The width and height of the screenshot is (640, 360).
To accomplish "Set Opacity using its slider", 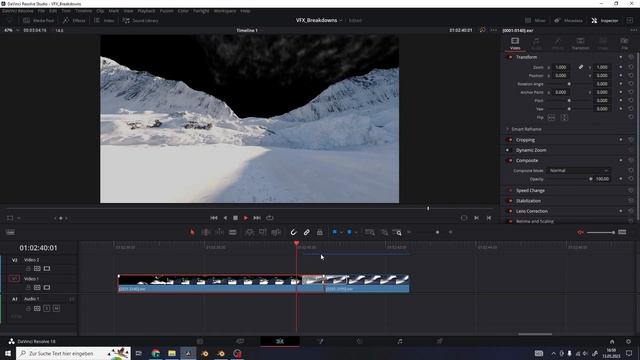I will click(569, 179).
